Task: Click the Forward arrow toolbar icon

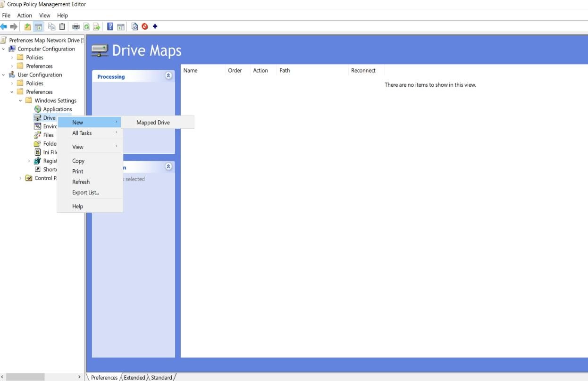Action: [x=14, y=26]
